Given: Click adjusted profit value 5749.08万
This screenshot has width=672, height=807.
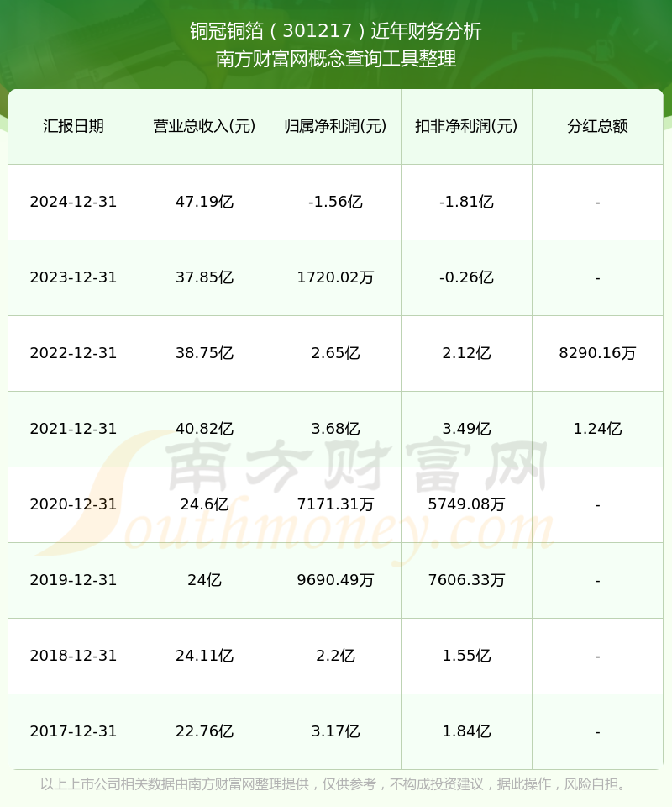Looking at the screenshot, I should (x=466, y=504).
